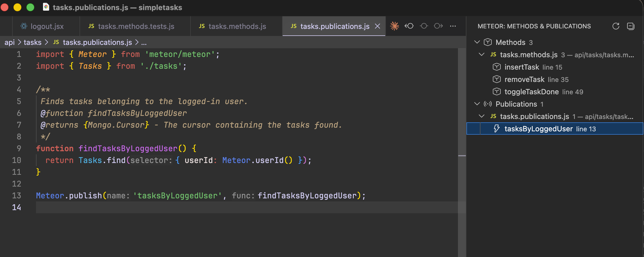The image size is (644, 257).
Task: Open the editor more actions ellipsis
Action: coord(453,26)
